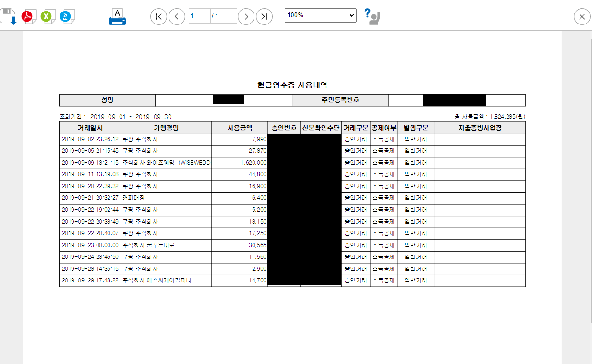Click amount 30,565

coord(257,245)
